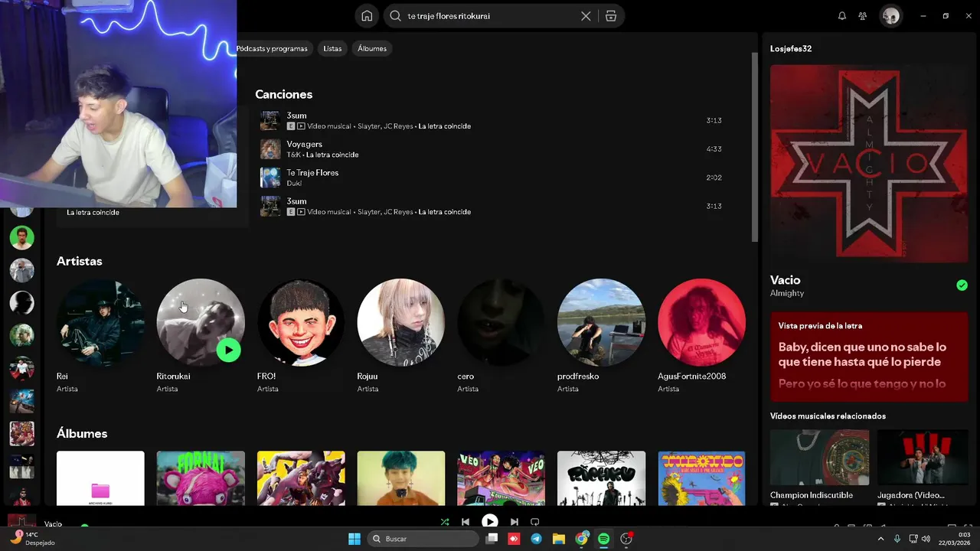Open the lyrics preview card
Image resolution: width=980 pixels, height=551 pixels.
(x=869, y=357)
